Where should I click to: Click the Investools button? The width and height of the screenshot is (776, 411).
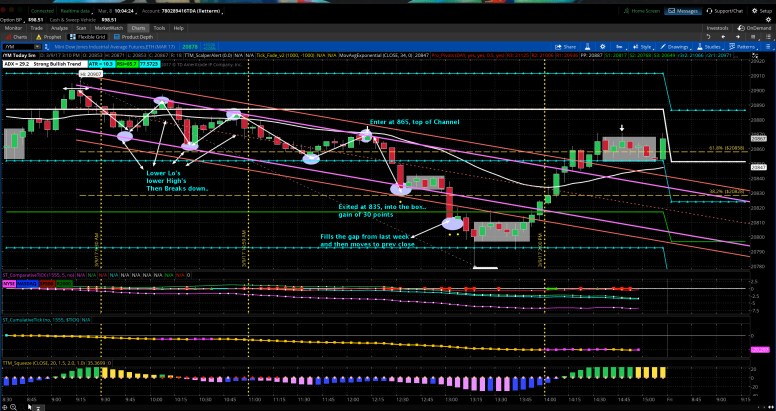[x=718, y=28]
